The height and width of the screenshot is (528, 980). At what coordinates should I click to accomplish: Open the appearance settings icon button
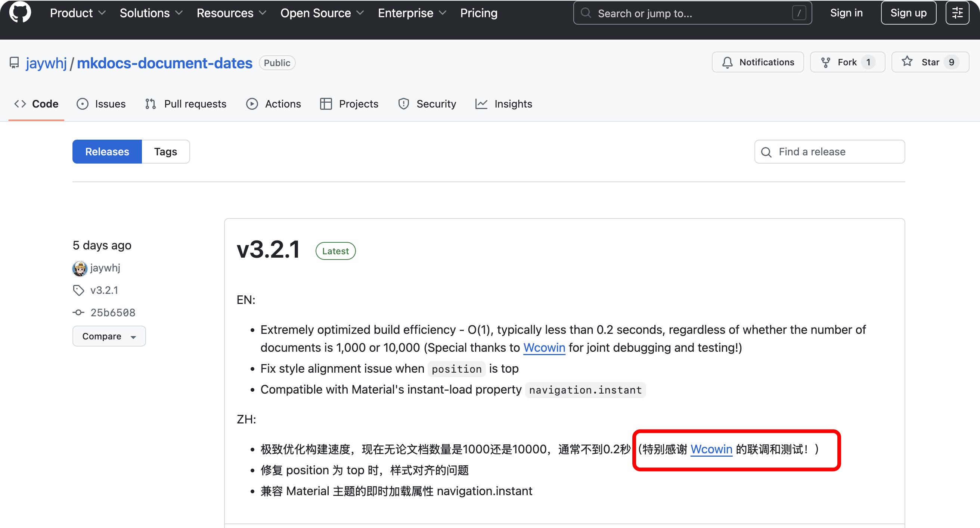click(957, 13)
